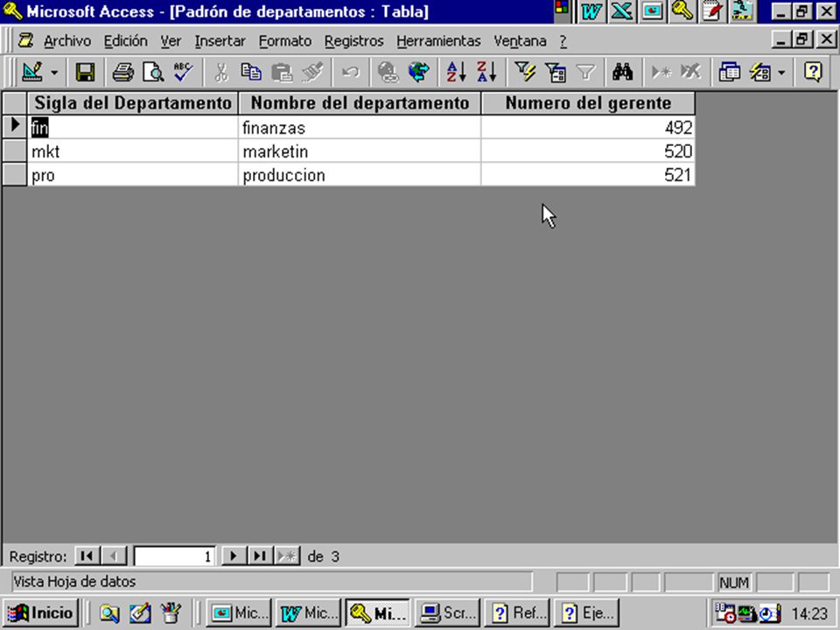Insert a hyperlink with the globe-link icon

coord(388,72)
